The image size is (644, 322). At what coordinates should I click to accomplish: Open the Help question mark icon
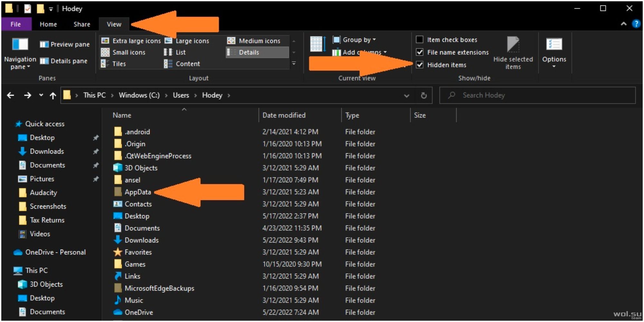coord(636,24)
